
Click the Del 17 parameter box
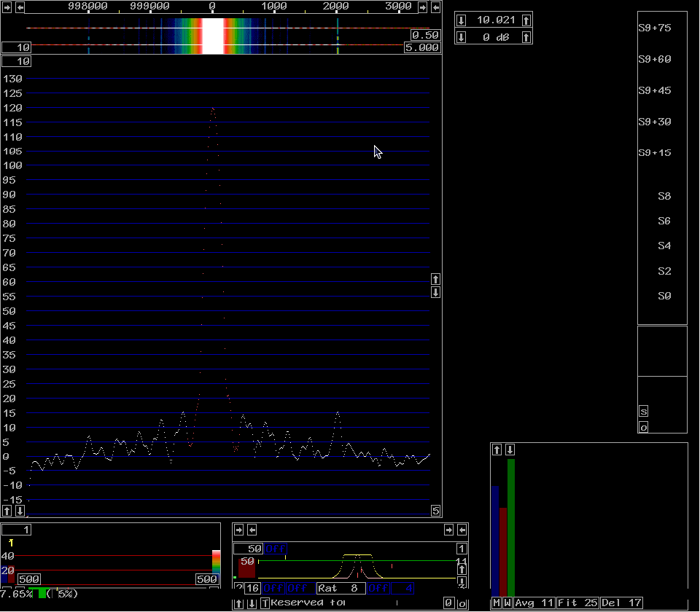(623, 603)
